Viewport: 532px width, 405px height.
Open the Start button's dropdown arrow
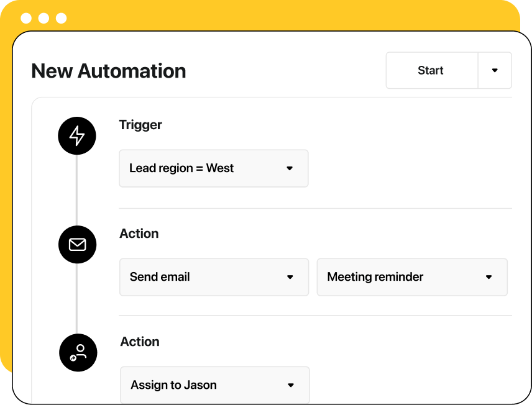495,70
